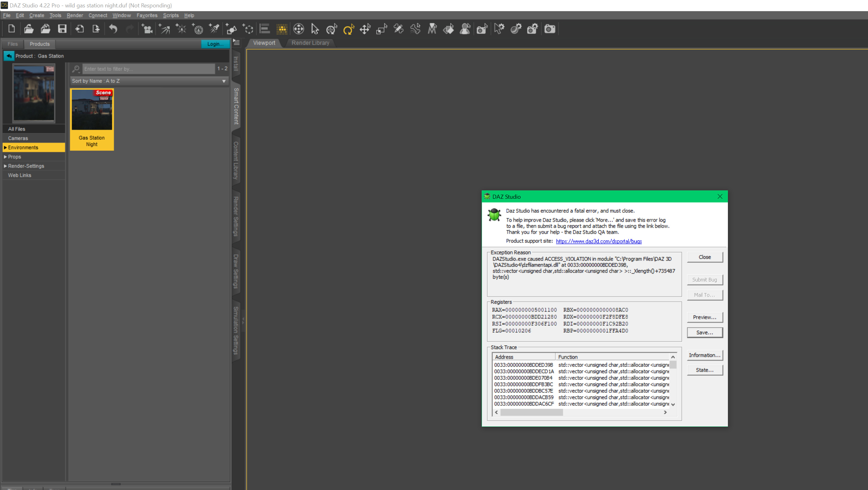The width and height of the screenshot is (868, 490).
Task: Switch to the Files tab
Action: [x=12, y=44]
